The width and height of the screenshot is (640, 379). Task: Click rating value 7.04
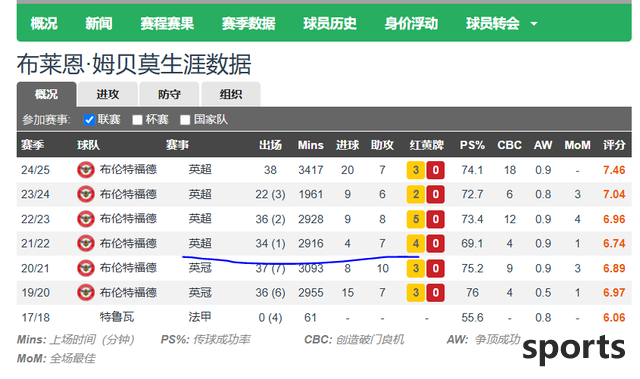[614, 195]
